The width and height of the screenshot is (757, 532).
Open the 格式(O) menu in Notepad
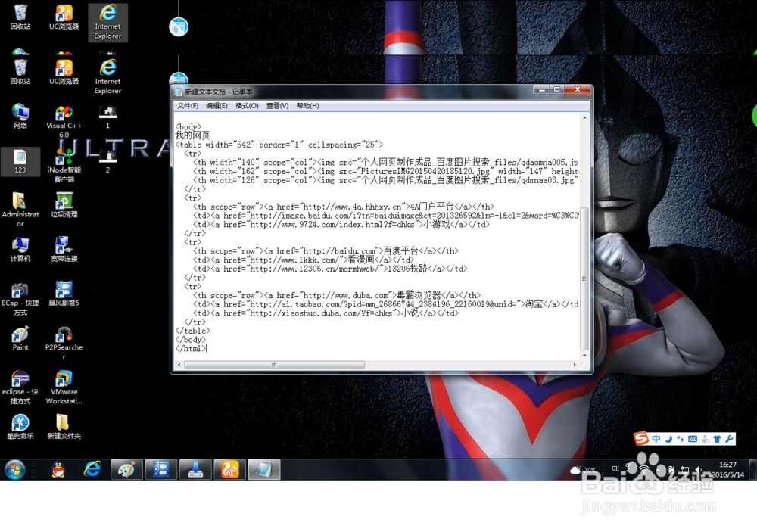coord(247,106)
